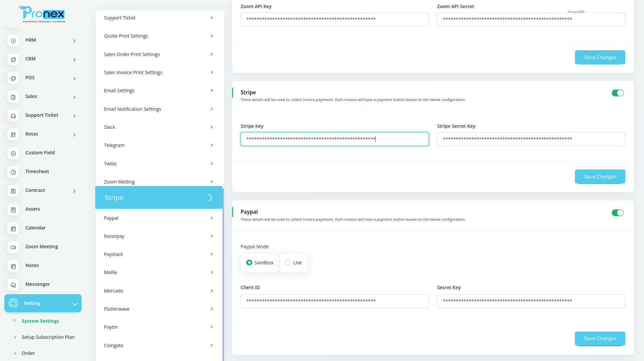The image size is (644, 361).
Task: Open Quote Print Settings section
Action: tap(159, 36)
